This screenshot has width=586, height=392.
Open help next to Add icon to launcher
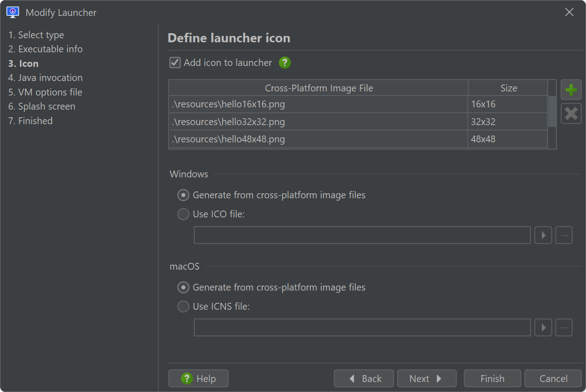coord(285,63)
